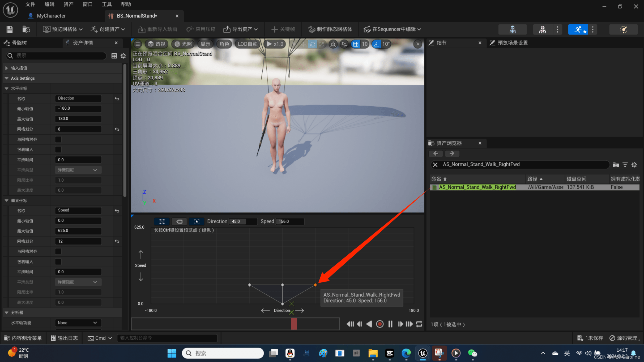Toggle the 与网格对齐 checkbox under 垂直坐标
Screen dimensions: 644x362
pos(58,251)
